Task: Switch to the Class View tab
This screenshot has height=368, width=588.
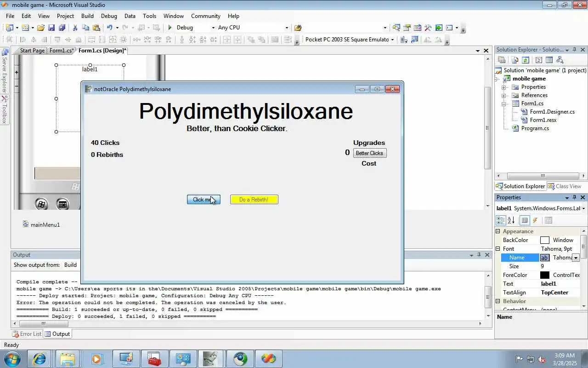Action: click(564, 186)
